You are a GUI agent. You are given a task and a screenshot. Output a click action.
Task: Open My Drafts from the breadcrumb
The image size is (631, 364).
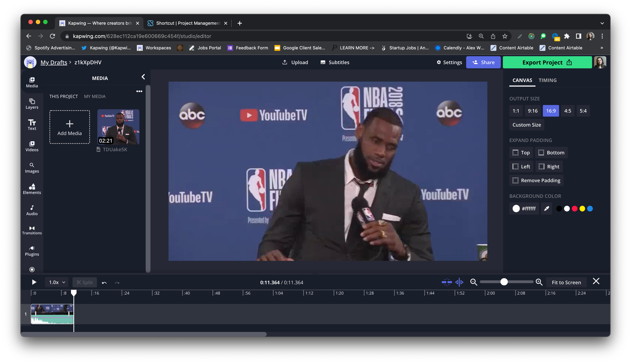click(x=54, y=62)
